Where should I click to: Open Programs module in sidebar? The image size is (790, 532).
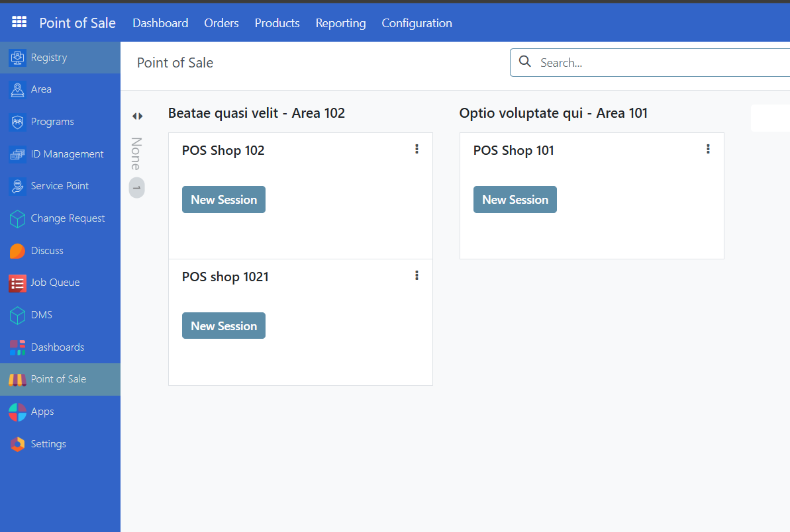click(52, 122)
